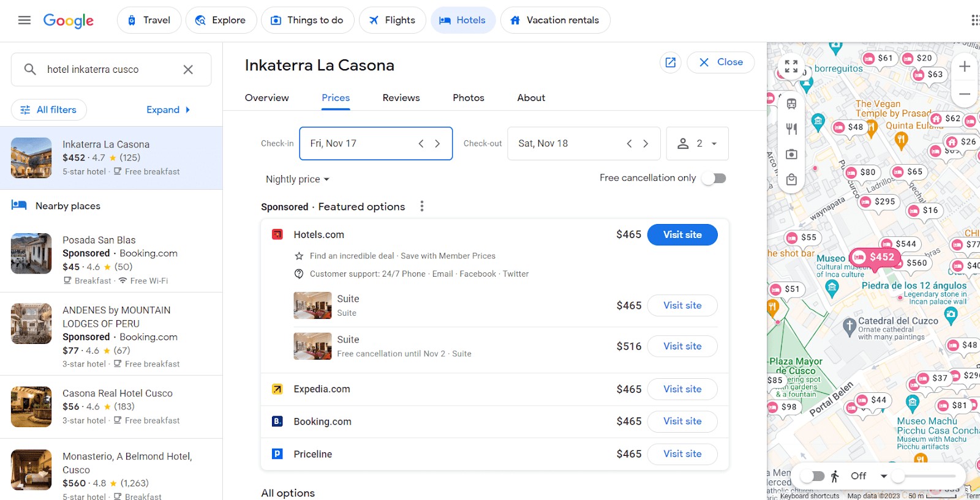The height and width of the screenshot is (500, 980).
Task: Show photo attractions on the map
Action: point(791,154)
